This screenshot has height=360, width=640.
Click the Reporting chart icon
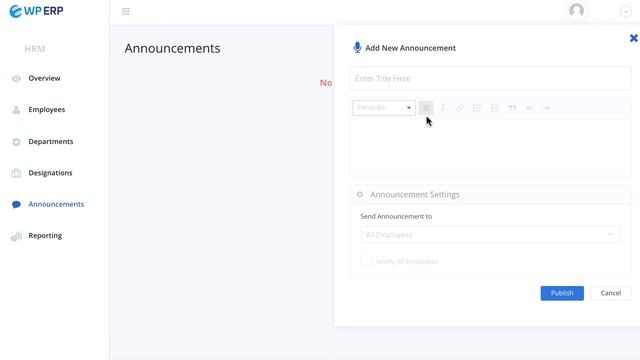pyautogui.click(x=16, y=236)
